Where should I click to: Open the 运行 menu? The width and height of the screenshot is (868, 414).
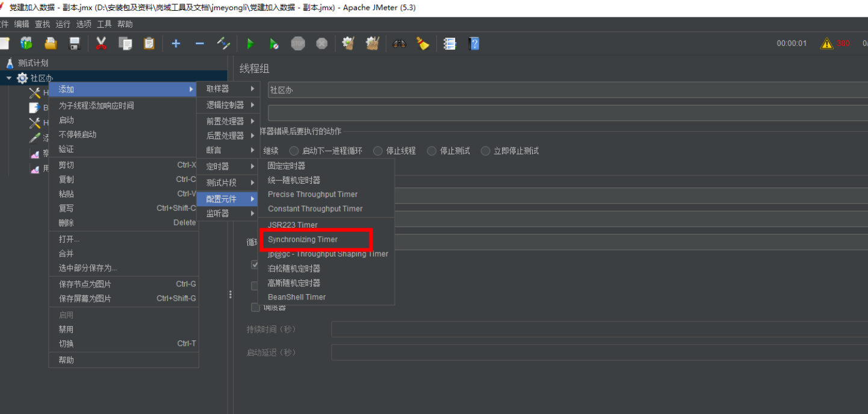pyautogui.click(x=63, y=24)
